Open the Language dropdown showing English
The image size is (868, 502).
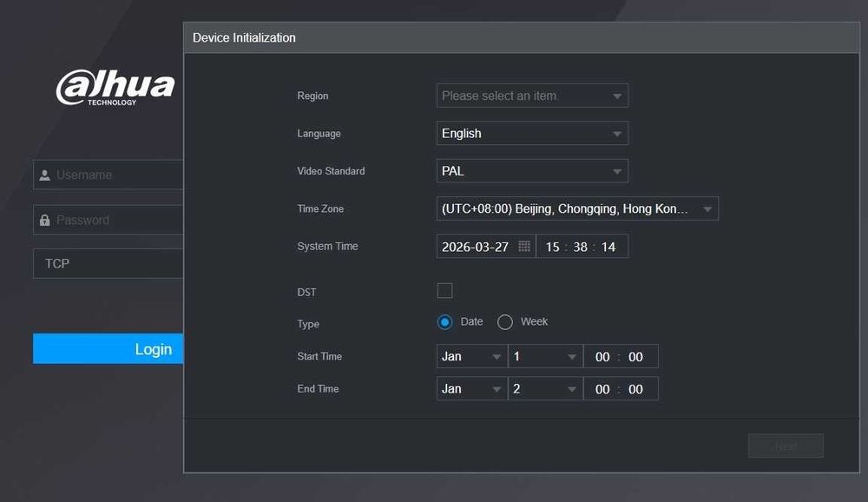tap(532, 134)
